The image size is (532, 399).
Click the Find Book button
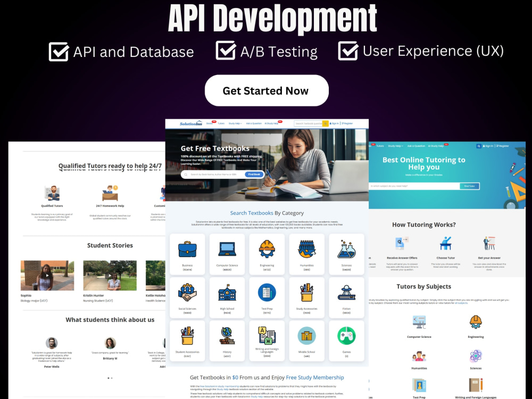[x=254, y=174]
